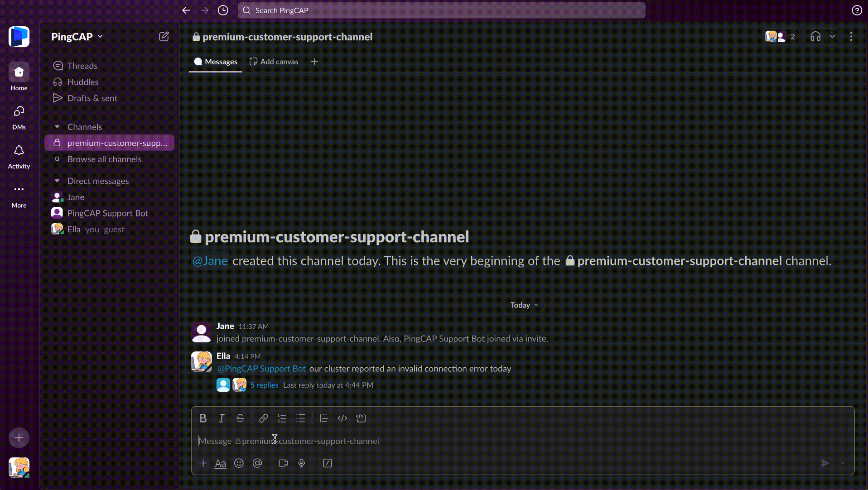The height and width of the screenshot is (490, 868).
Task: Record a video clip
Action: [283, 463]
